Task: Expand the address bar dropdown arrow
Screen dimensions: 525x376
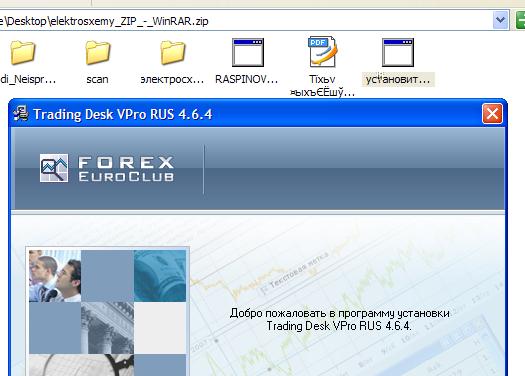Action: click(501, 20)
